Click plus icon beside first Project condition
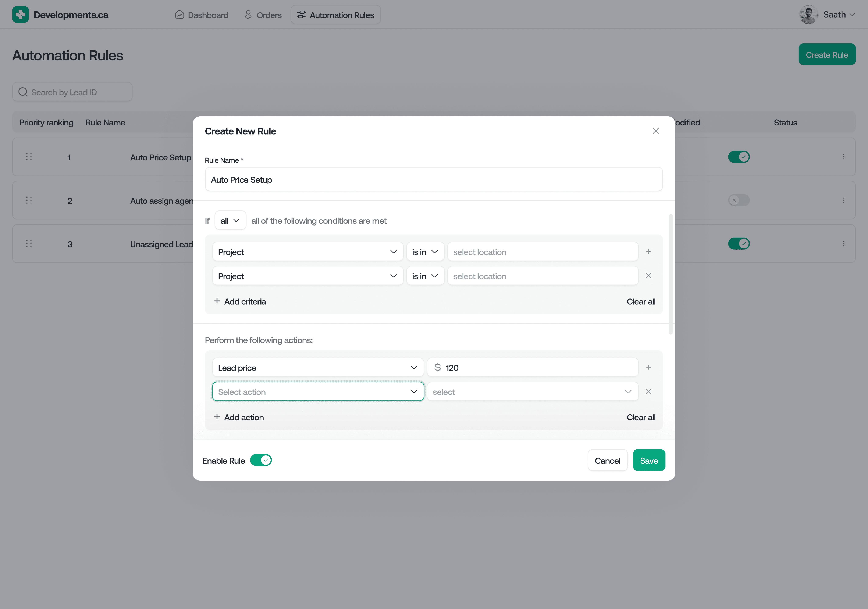Screen dimensions: 868x609 (648, 252)
